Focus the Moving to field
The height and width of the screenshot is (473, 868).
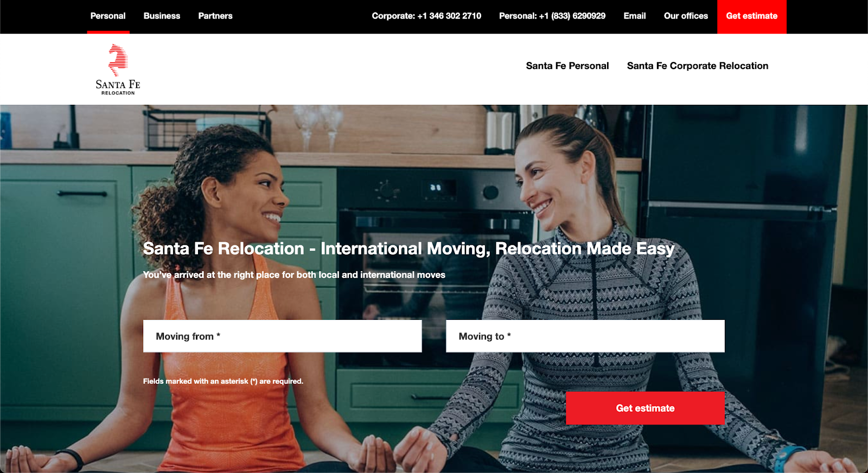(585, 336)
